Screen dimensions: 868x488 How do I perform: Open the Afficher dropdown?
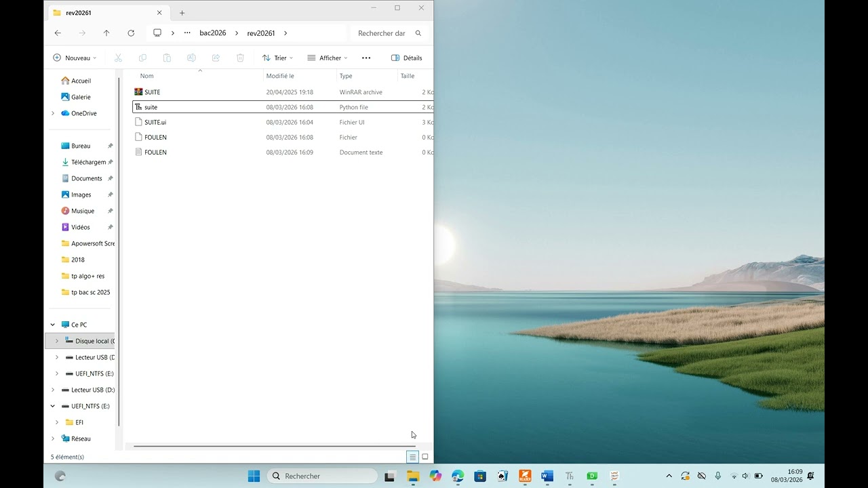click(328, 58)
